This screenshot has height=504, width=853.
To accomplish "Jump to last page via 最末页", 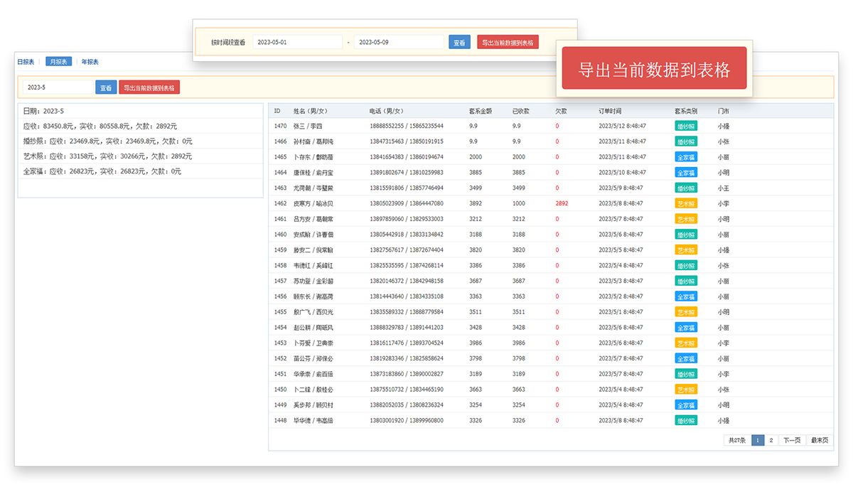I will tap(820, 440).
